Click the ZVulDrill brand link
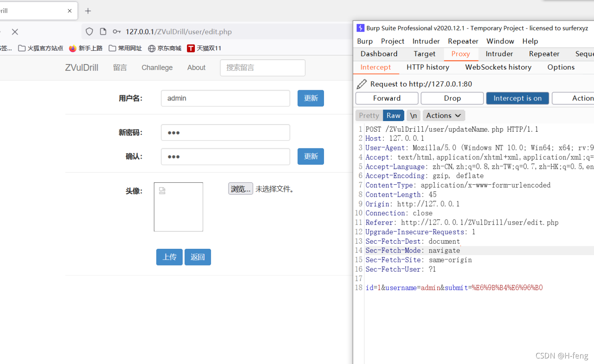The width and height of the screenshot is (594, 364). [82, 68]
